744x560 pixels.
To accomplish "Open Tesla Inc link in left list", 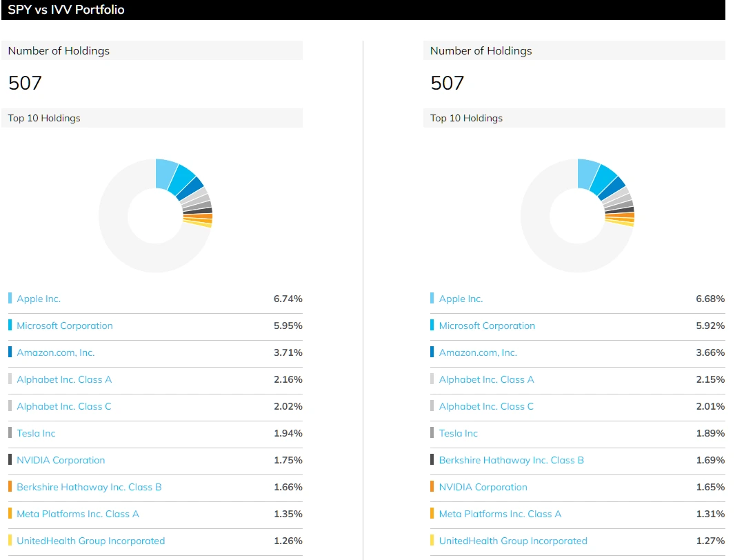I will [x=36, y=433].
